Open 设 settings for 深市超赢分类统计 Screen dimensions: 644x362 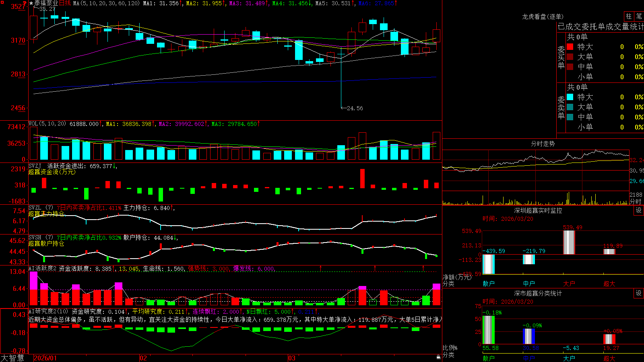click(639, 293)
